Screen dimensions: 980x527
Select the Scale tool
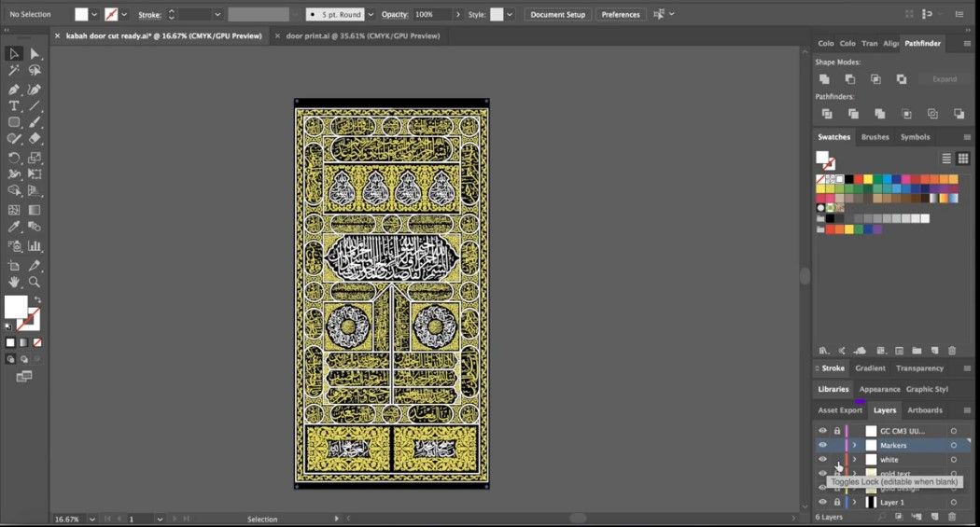tap(35, 158)
